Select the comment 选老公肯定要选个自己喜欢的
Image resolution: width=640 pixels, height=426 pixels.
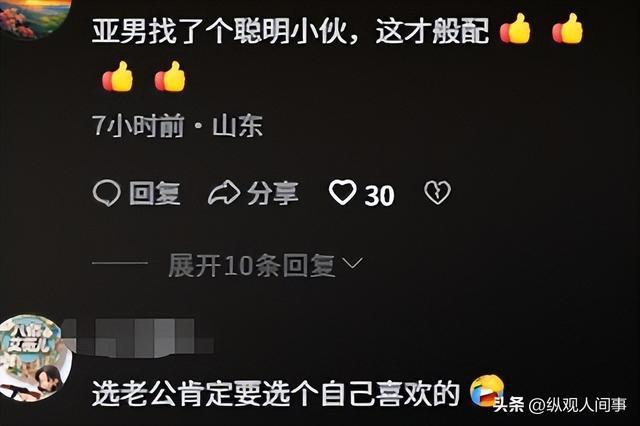pyautogui.click(x=276, y=394)
